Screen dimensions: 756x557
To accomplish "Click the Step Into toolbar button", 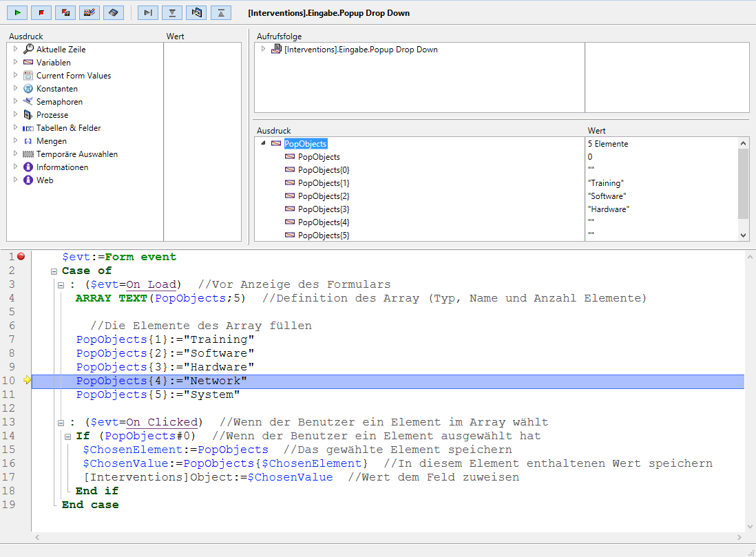I will click(x=172, y=12).
